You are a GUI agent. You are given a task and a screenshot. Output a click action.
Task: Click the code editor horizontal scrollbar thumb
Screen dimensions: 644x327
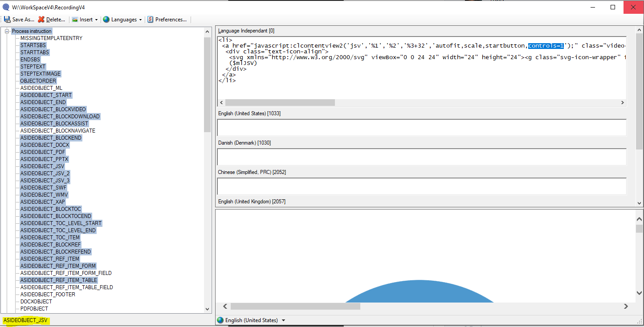pos(280,102)
